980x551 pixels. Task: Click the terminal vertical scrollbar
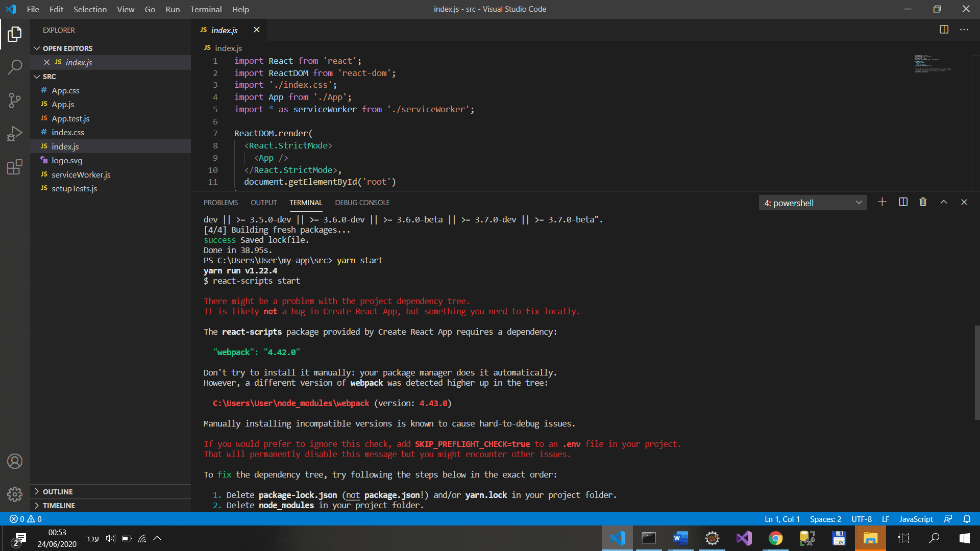click(x=977, y=372)
